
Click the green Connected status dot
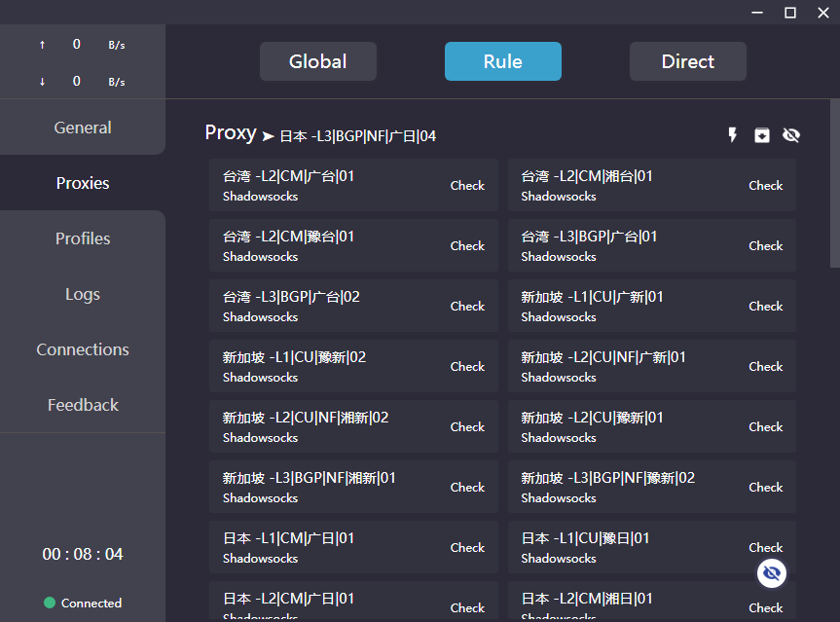[50, 603]
